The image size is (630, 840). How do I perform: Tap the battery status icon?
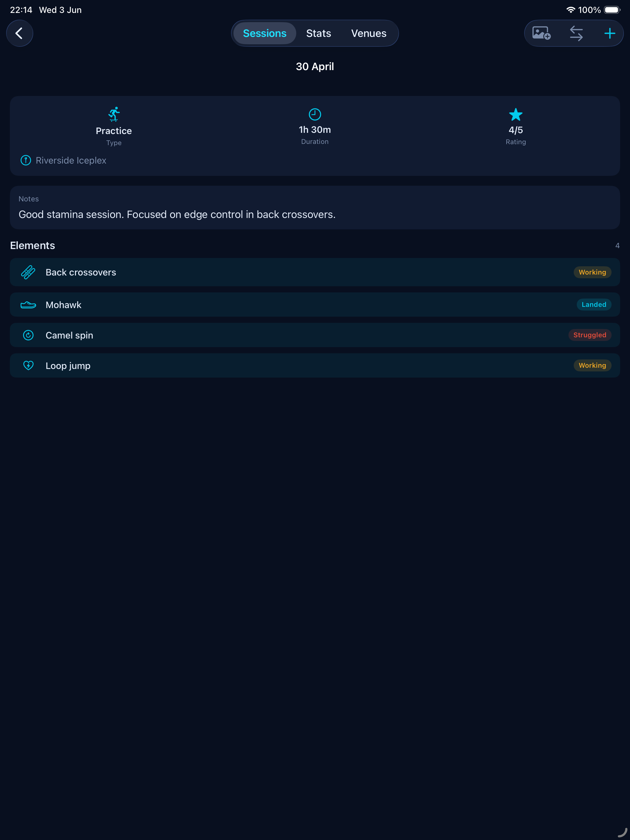coord(612,10)
